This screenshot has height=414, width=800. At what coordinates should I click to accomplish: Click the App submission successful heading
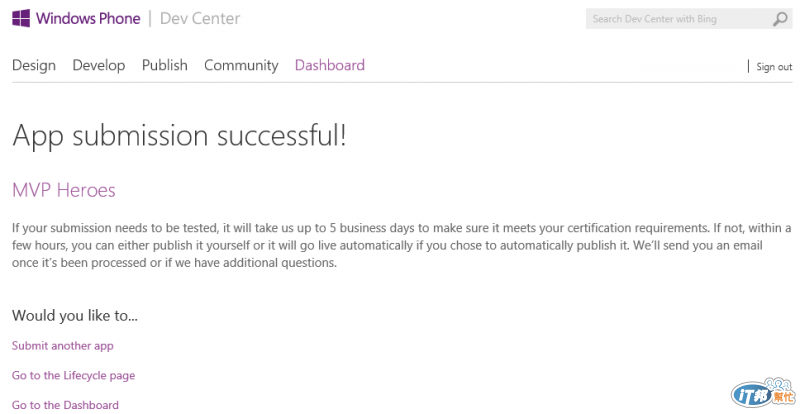[x=179, y=136]
